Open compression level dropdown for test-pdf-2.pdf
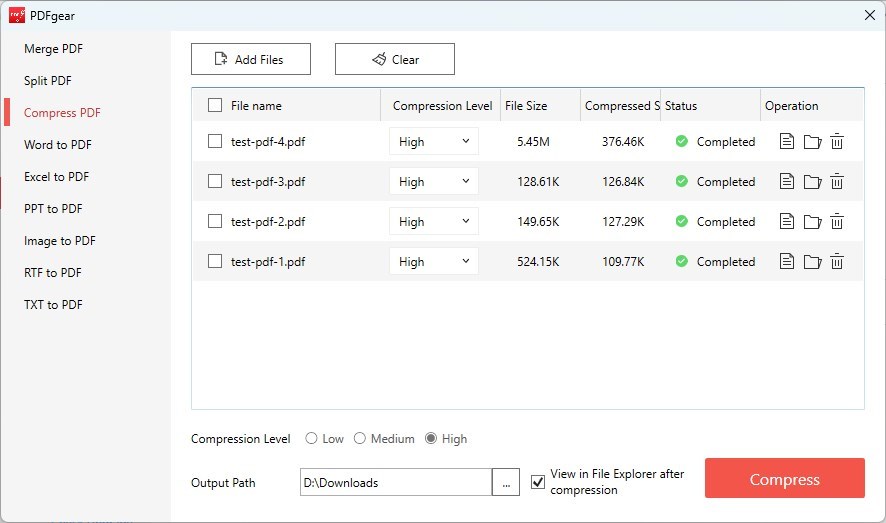 point(433,222)
